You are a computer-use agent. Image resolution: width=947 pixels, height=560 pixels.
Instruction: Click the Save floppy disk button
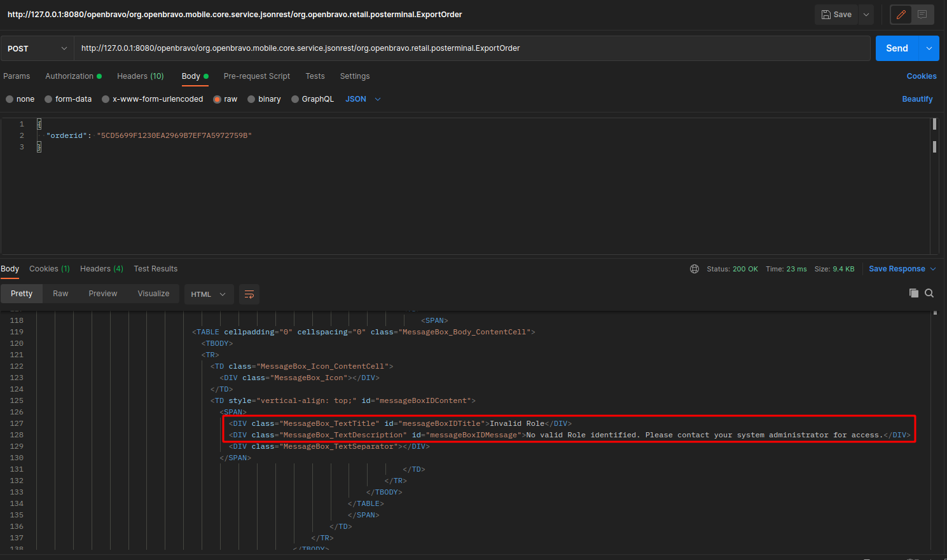click(x=836, y=15)
